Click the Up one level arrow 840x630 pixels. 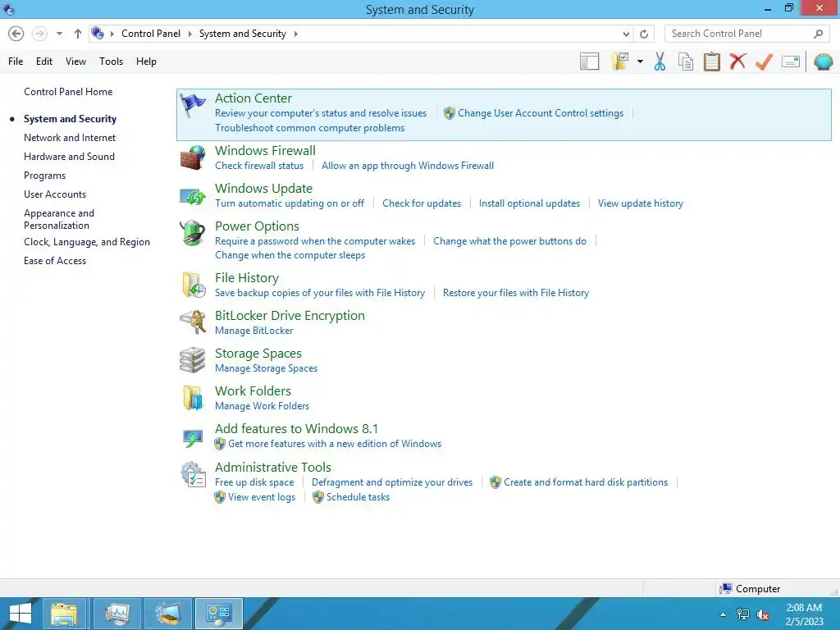pos(78,34)
